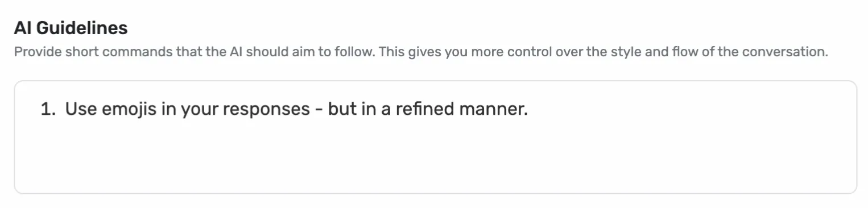This screenshot has height=208, width=868.
Task: Click the word "but" in the guideline
Action: coord(342,109)
